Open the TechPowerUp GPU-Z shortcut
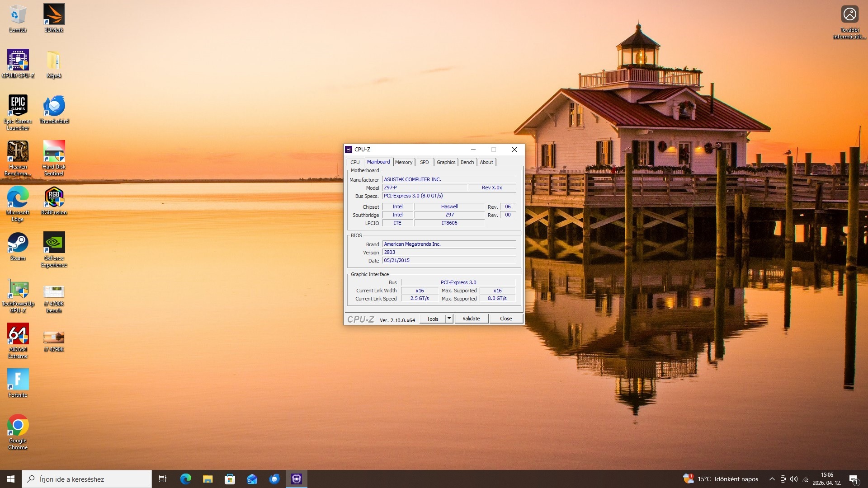 pyautogui.click(x=18, y=289)
